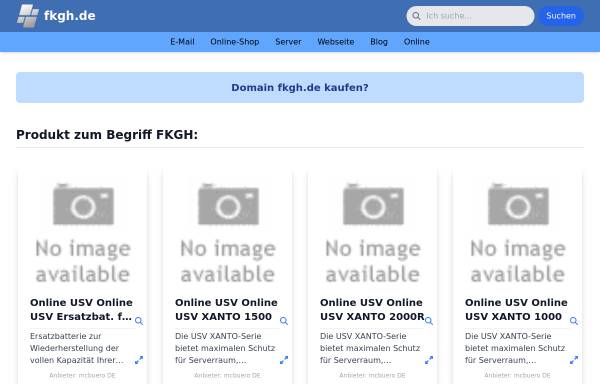Expand description of Ersatzbatterie product
600x384 pixels.
[x=139, y=360]
